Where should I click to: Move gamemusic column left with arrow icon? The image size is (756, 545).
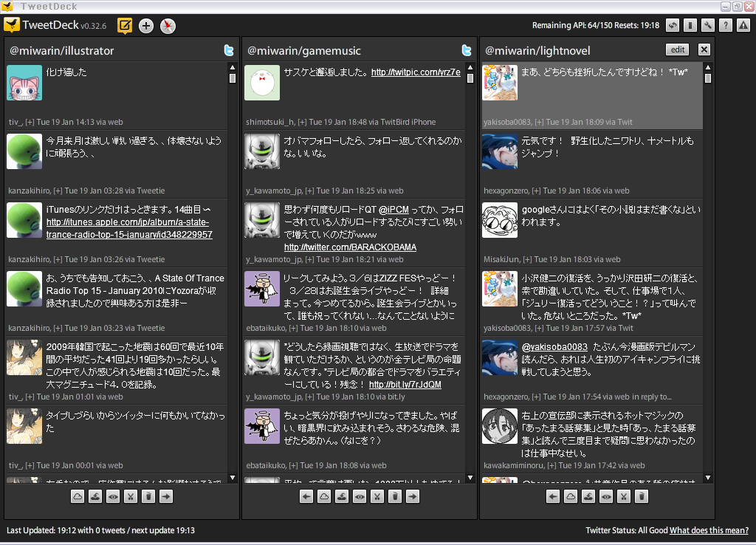306,496
